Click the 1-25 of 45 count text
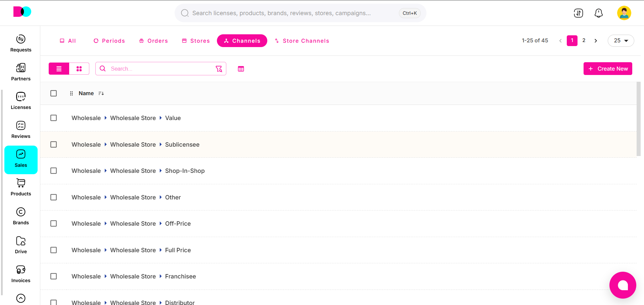 [535, 40]
